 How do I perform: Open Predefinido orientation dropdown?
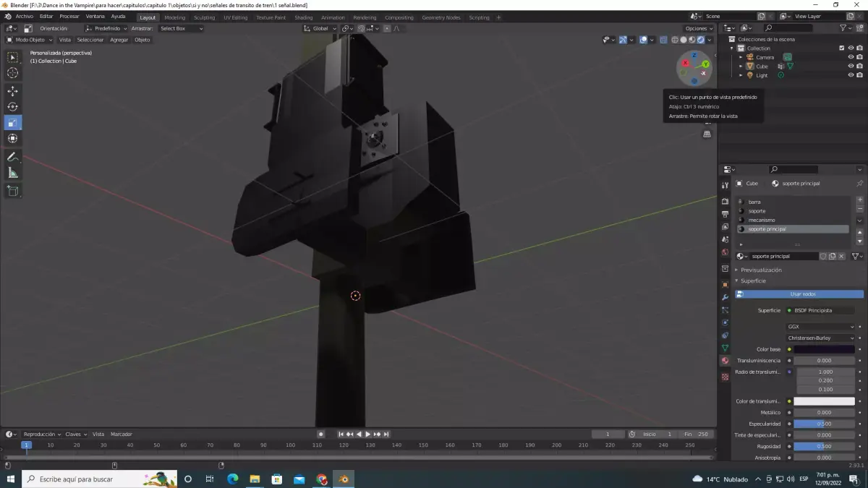pyautogui.click(x=106, y=28)
